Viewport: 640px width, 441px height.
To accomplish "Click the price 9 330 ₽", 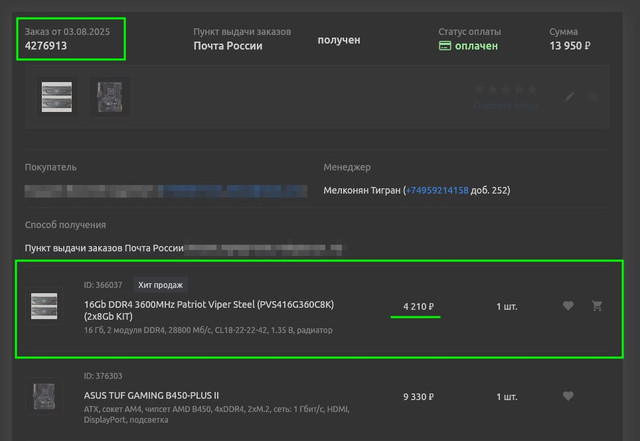I will (418, 396).
